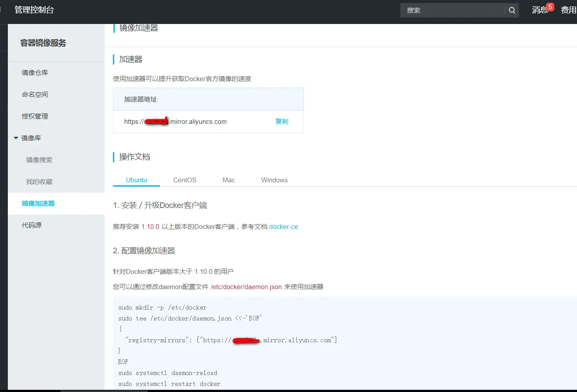Viewport: 577px width, 392px height.
Task: Click the search magnifier icon
Action: 512,10
